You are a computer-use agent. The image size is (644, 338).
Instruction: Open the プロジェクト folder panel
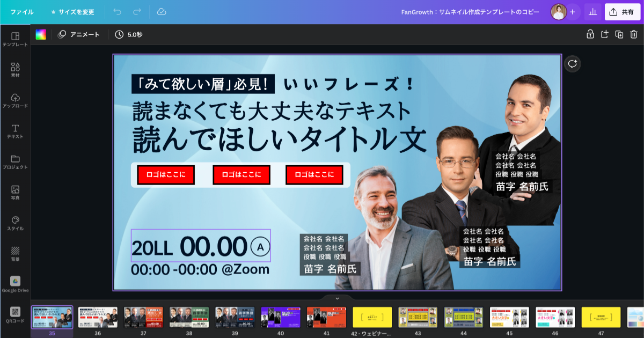coord(15,161)
